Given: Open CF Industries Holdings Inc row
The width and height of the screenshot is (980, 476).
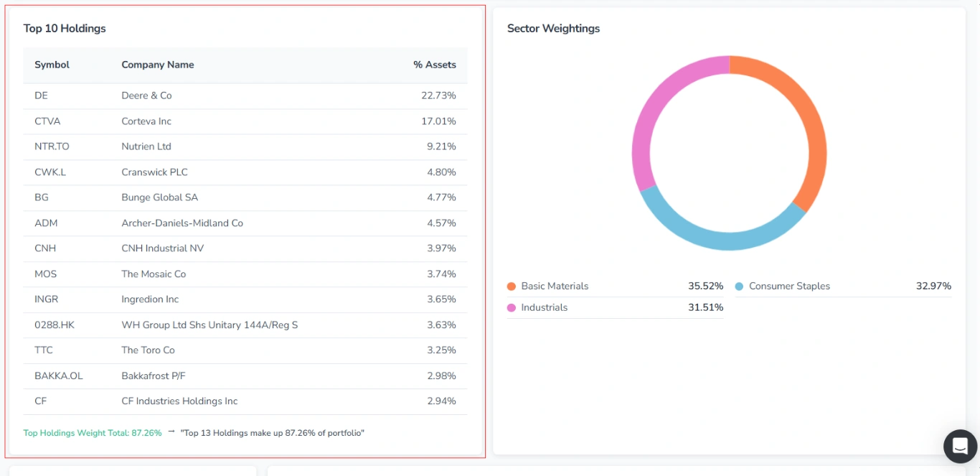Looking at the screenshot, I should [179, 401].
